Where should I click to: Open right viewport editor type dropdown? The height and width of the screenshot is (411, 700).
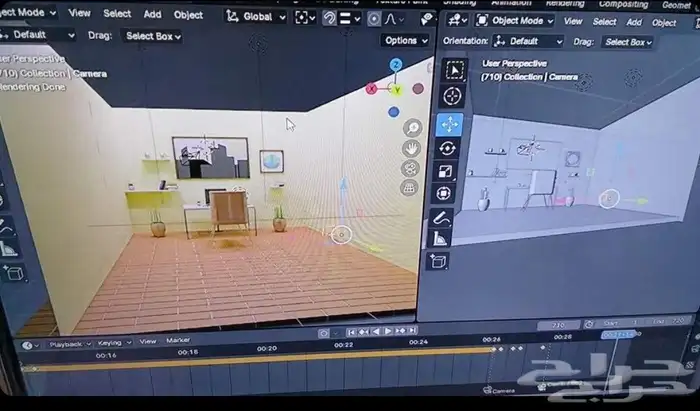point(457,20)
